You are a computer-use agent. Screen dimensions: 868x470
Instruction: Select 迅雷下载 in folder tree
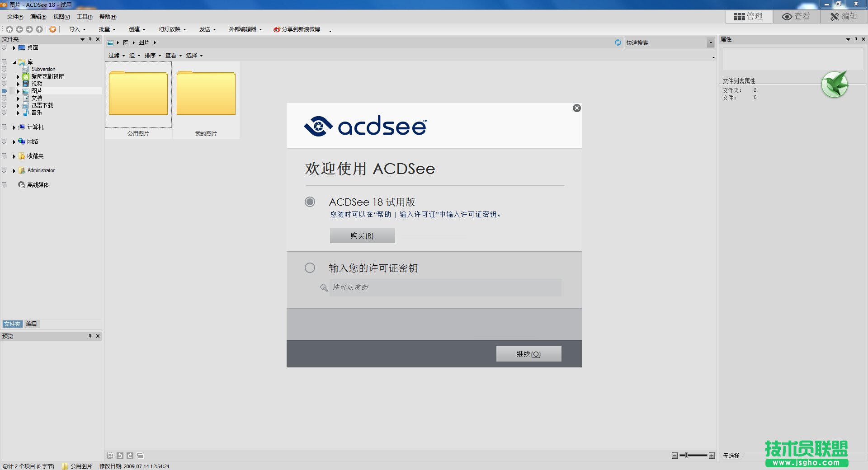click(x=42, y=105)
